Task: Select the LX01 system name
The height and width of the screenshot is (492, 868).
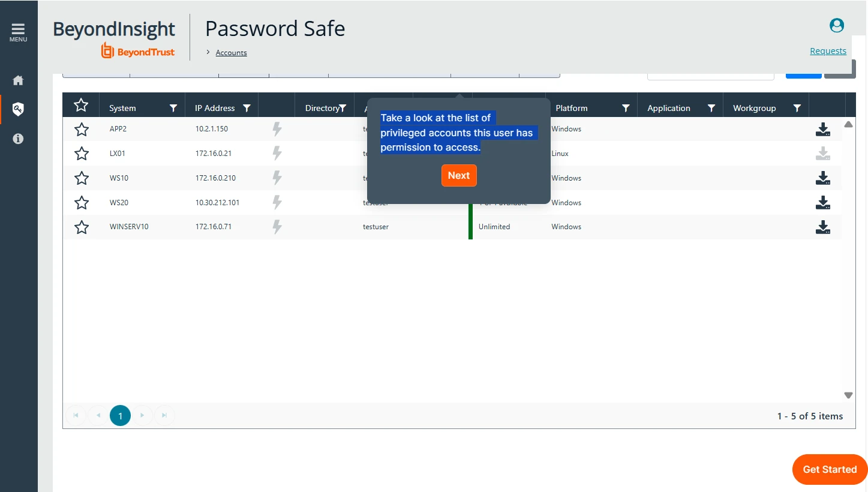Action: pyautogui.click(x=118, y=154)
